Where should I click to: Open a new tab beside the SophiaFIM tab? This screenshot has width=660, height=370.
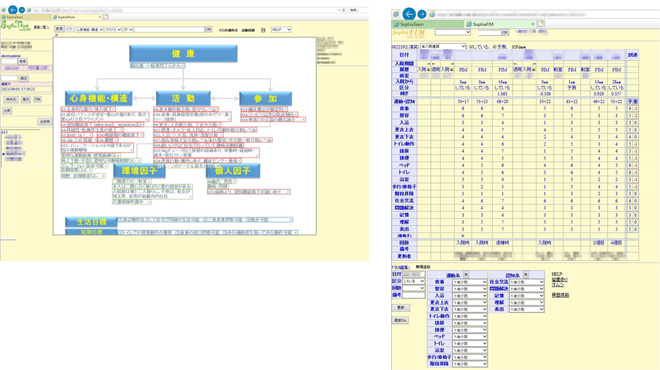tap(540, 24)
